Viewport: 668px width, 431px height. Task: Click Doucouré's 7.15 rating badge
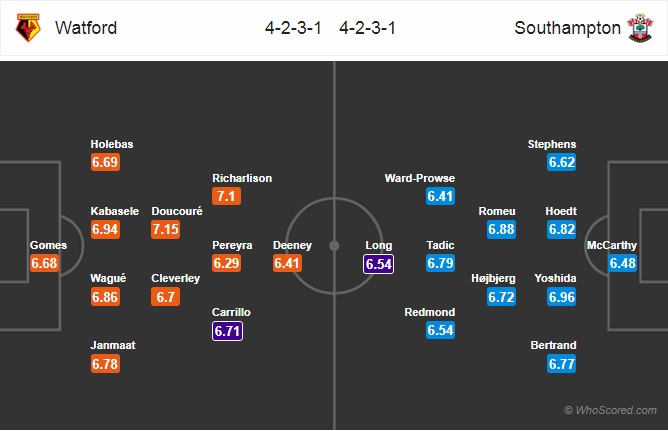(165, 229)
